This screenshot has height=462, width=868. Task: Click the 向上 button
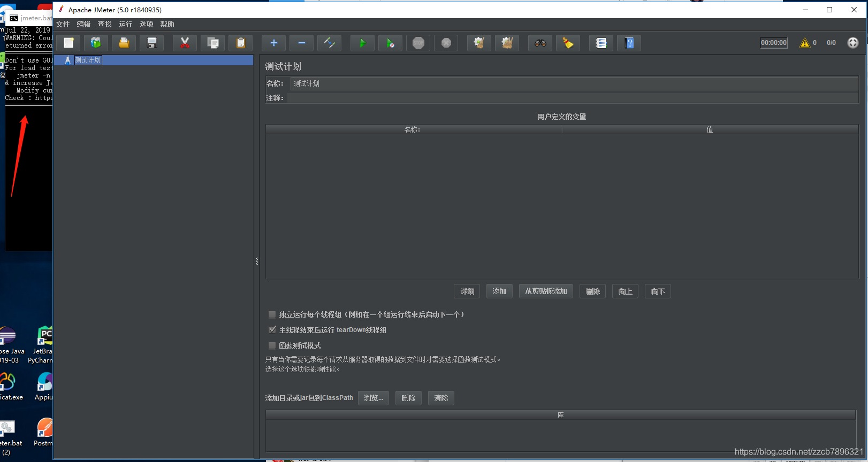[x=625, y=291]
